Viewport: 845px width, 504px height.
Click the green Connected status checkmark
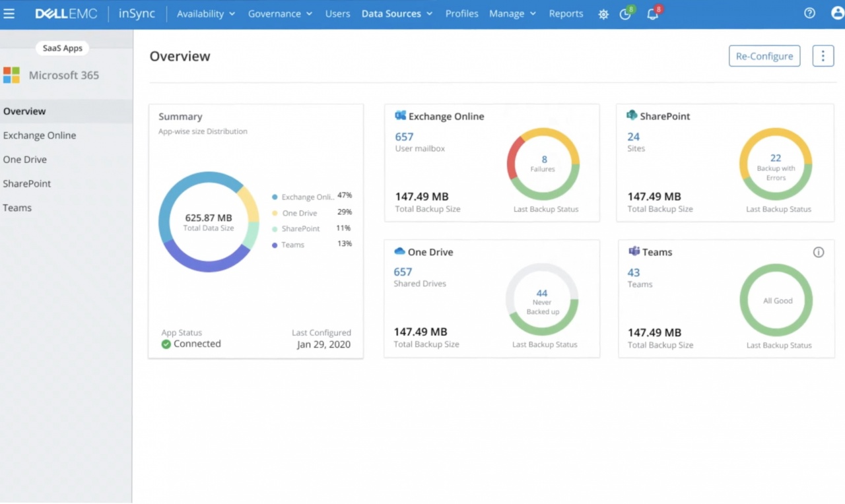[166, 344]
